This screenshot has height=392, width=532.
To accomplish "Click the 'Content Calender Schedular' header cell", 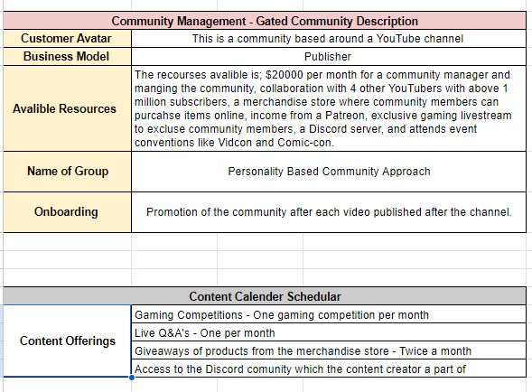I will 265,296.
